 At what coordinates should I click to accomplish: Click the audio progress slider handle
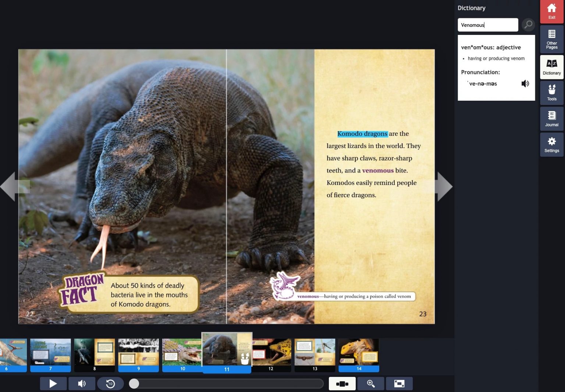[134, 384]
